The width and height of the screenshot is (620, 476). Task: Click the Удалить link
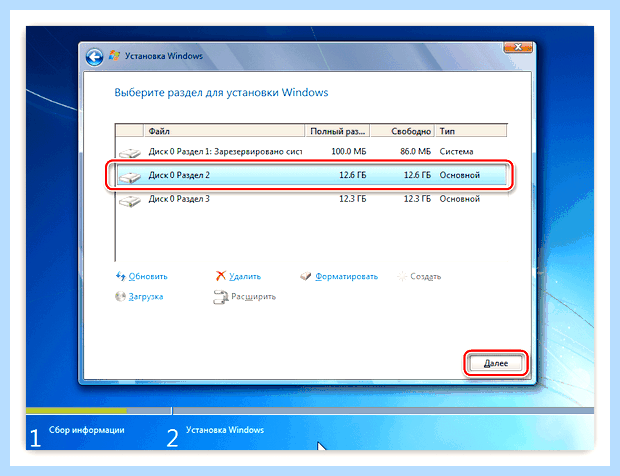245,276
